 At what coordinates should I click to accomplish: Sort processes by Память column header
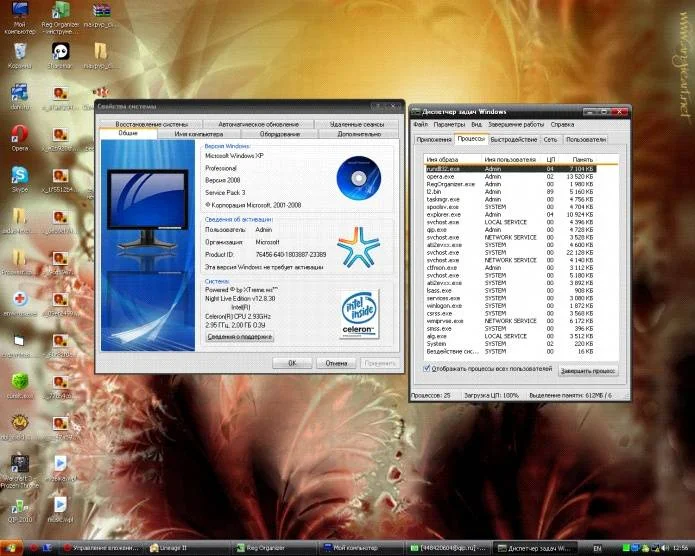click(580, 159)
